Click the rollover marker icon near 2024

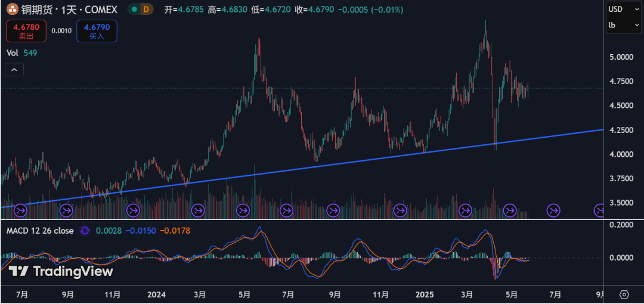133,211
